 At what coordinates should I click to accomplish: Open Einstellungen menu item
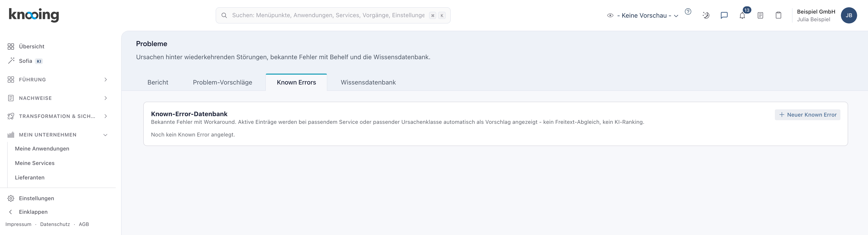tap(36, 198)
